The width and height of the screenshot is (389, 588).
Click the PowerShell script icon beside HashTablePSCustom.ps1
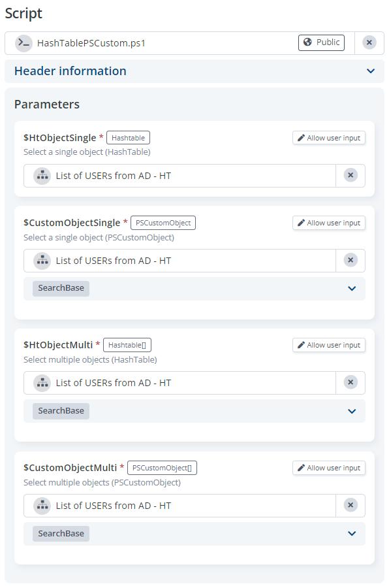pos(23,43)
